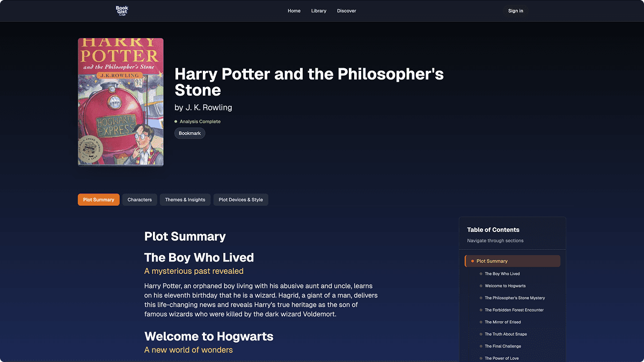Select the Plot Summary tab
Viewport: 644px width, 362px height.
tap(99, 200)
